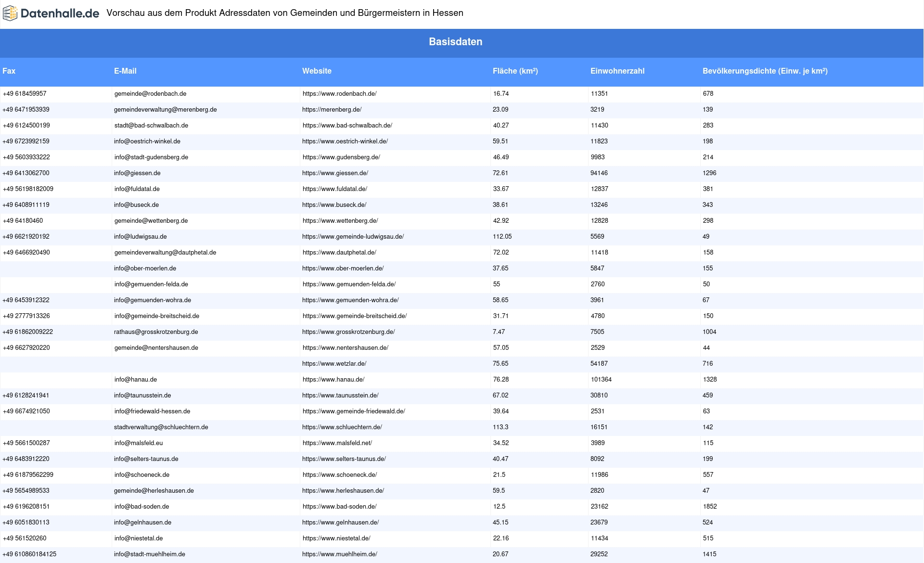Select fax number +49 6128241941
Screen dimensions: 924x563
coord(26,396)
